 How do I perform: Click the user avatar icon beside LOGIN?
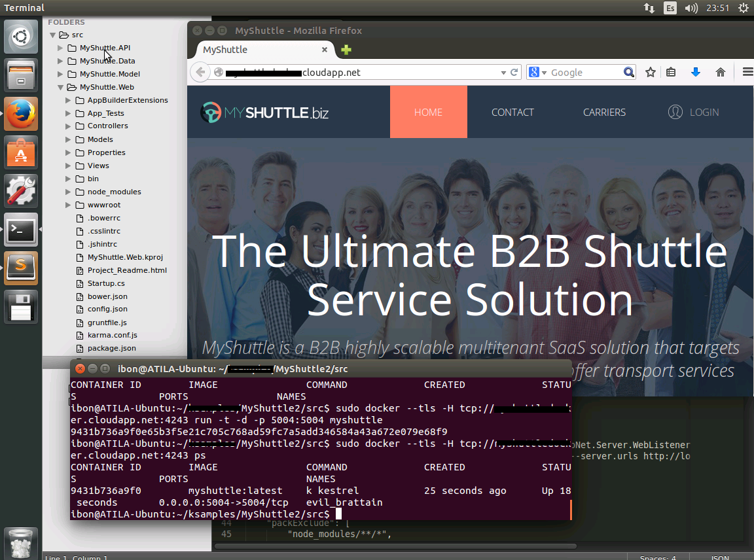pyautogui.click(x=675, y=112)
